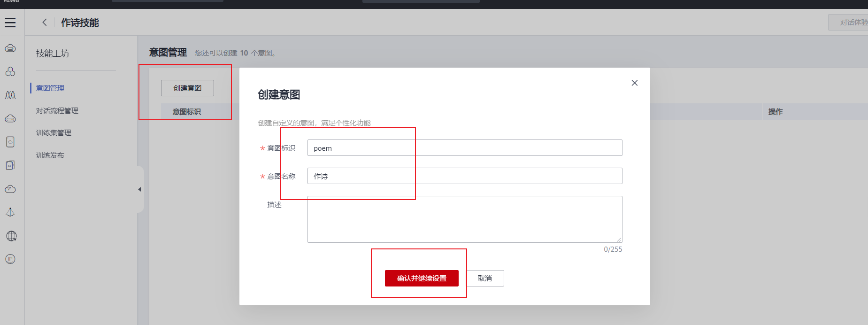Click the globe icon in left sidebar
The image size is (868, 325).
pos(11,236)
